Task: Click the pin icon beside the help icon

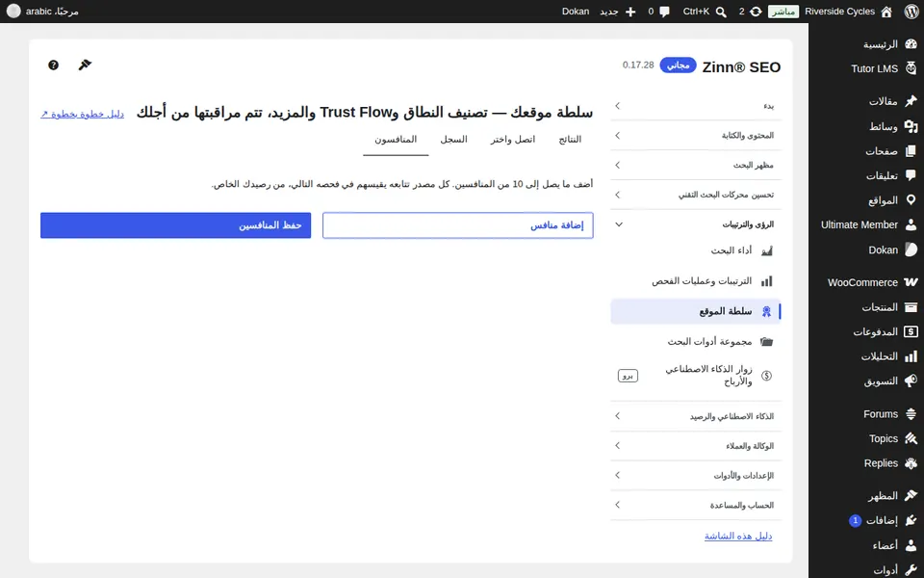Action: pos(85,65)
